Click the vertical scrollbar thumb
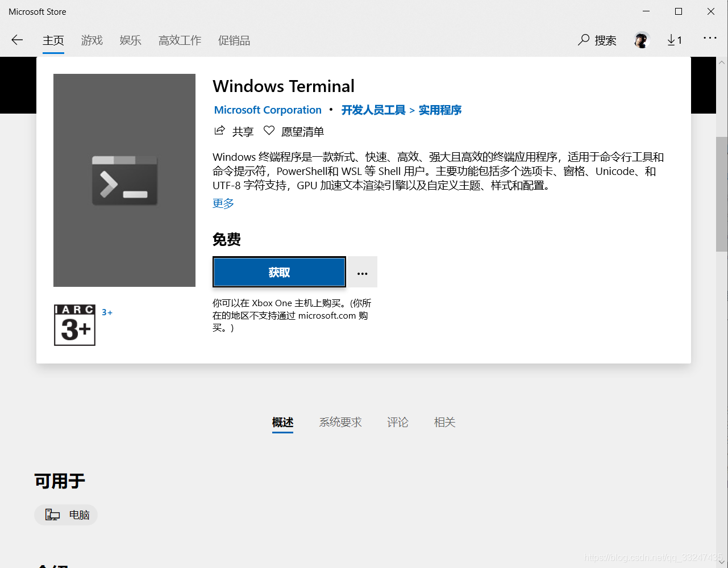 [x=722, y=194]
